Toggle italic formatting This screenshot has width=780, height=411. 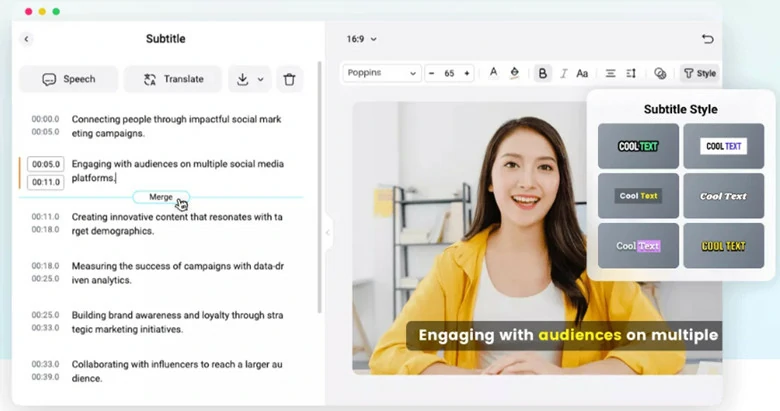[x=563, y=73]
